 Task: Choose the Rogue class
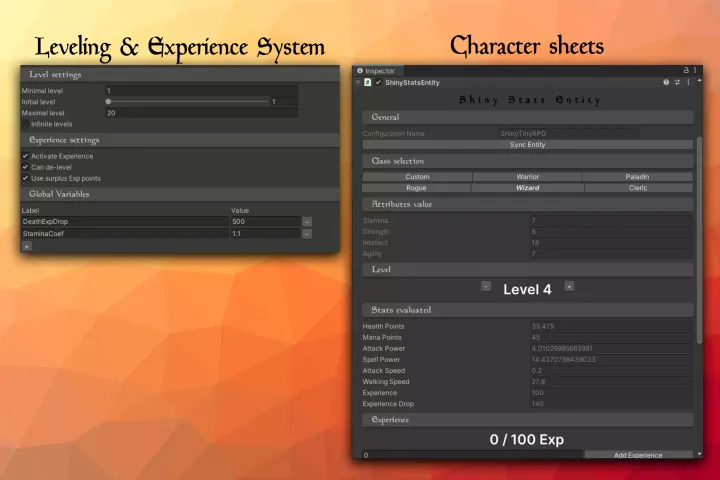pos(416,188)
